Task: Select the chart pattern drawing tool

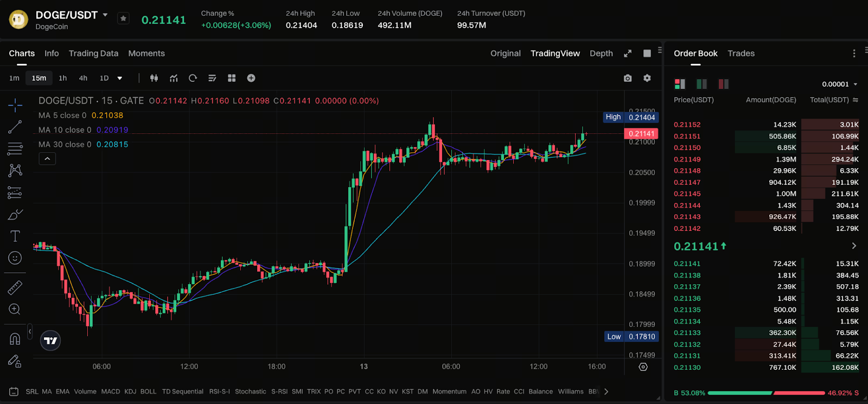Action: (15, 170)
